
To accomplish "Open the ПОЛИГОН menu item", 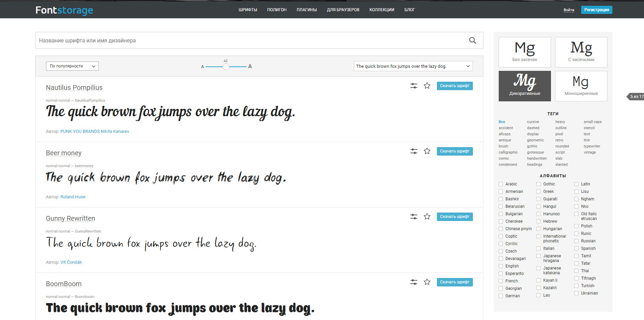I will 277,10.
